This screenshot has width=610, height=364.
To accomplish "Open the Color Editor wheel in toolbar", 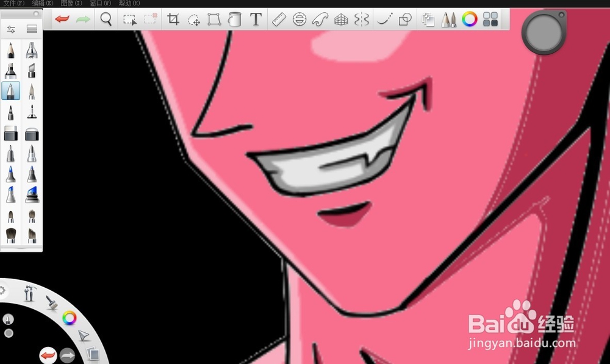I will pos(470,19).
